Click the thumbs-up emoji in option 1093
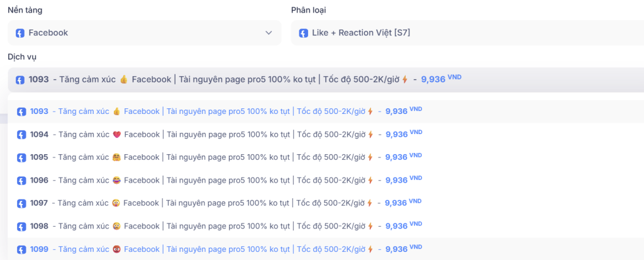The height and width of the screenshot is (260, 644). [x=116, y=111]
